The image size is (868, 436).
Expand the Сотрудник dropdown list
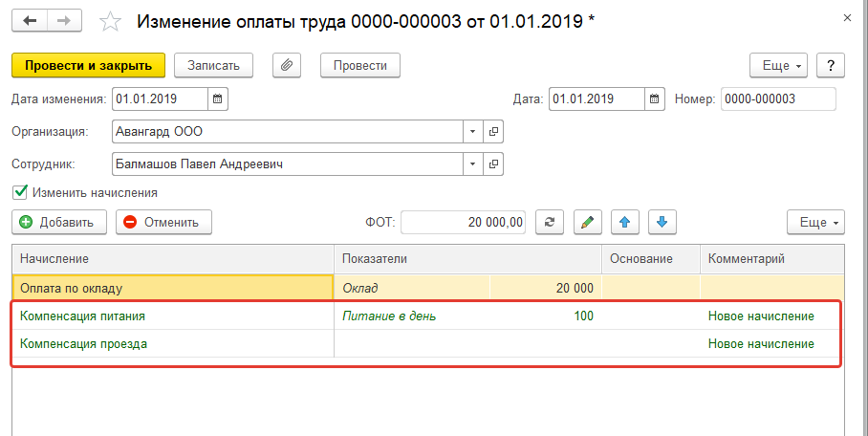pyautogui.click(x=473, y=163)
